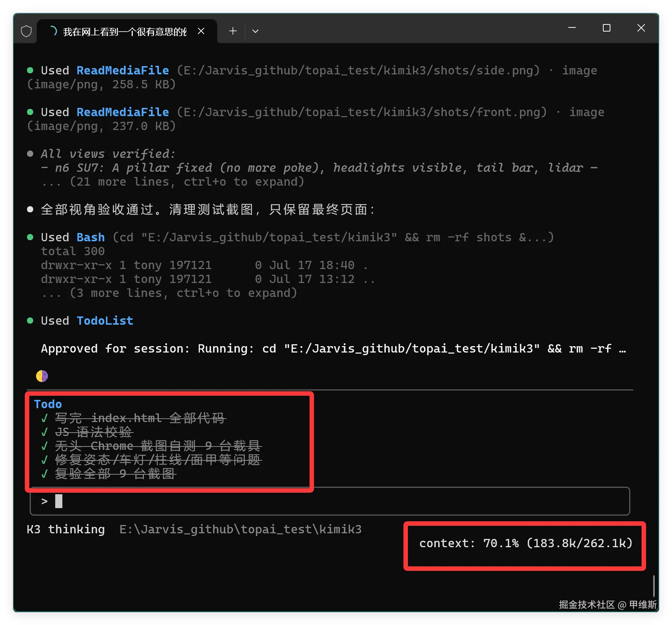
Task: Open a new terminal tab with plus
Action: pos(233,31)
